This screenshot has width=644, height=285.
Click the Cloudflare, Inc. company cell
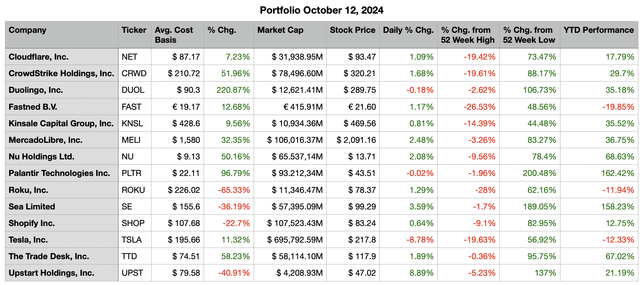point(38,57)
